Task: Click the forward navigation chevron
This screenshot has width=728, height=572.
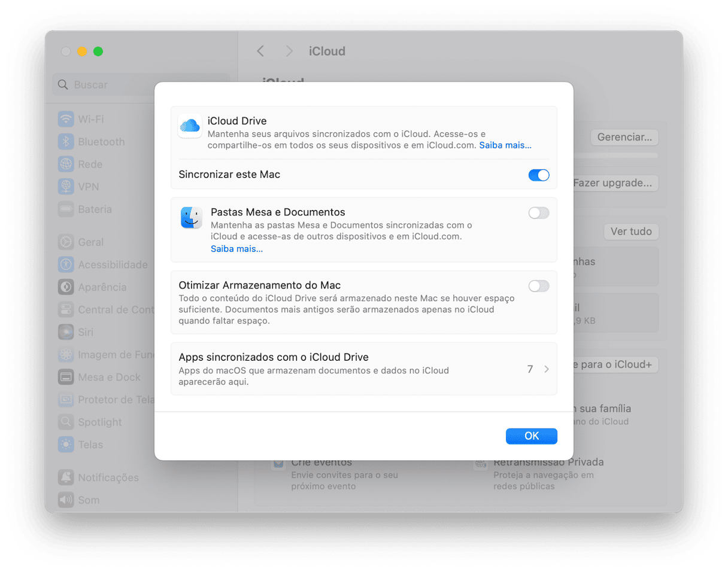Action: (289, 51)
